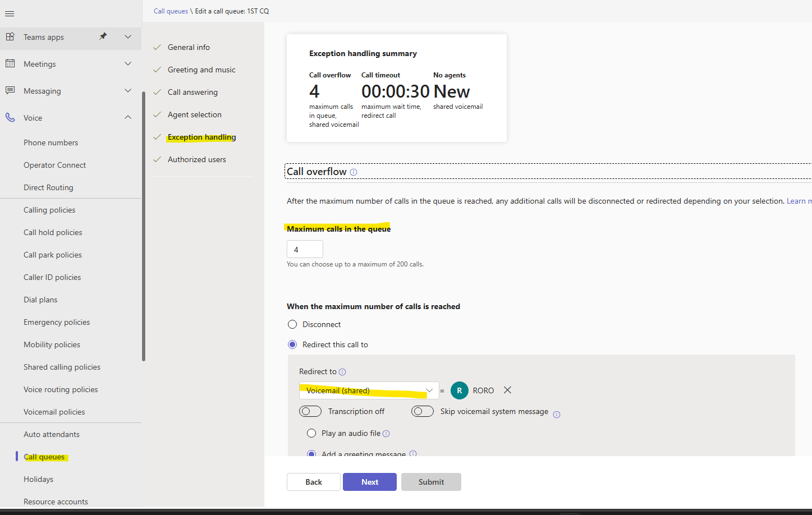Select Add a greeting message option

click(311, 453)
